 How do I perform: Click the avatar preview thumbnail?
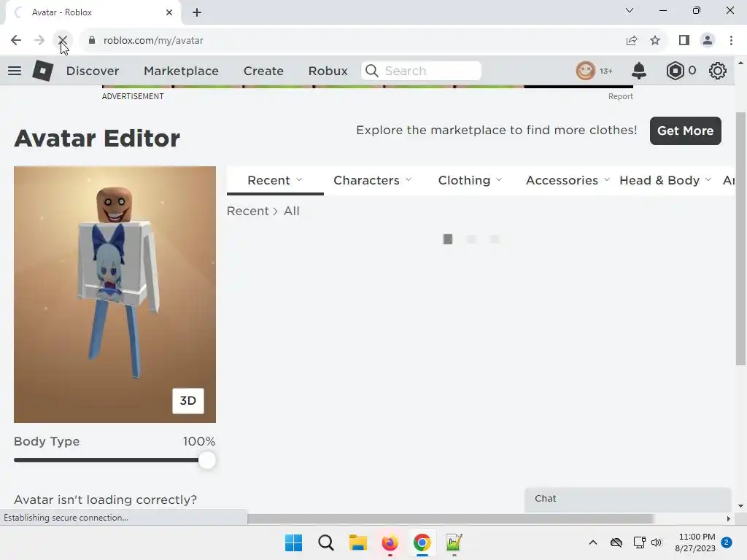(115, 295)
